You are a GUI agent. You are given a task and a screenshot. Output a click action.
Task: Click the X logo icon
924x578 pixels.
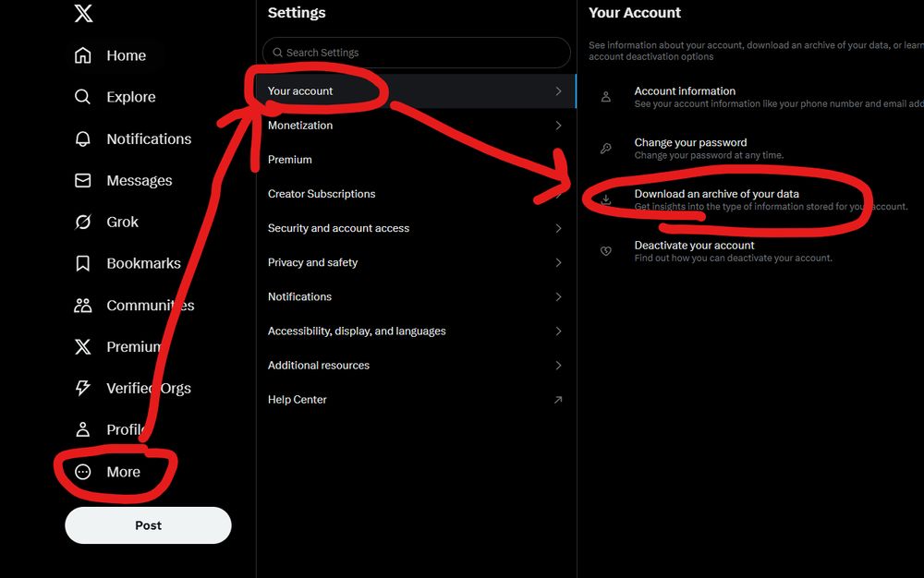pos(83,13)
